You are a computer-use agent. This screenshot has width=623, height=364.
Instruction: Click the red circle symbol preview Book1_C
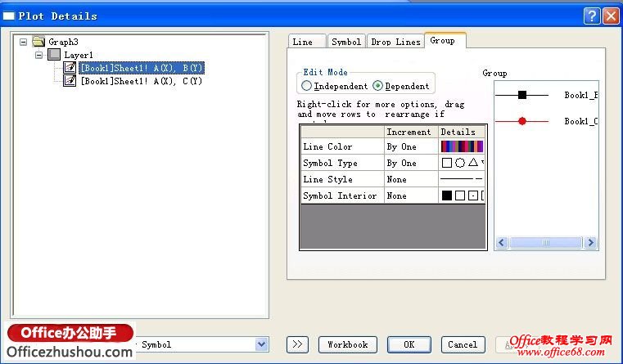point(522,121)
